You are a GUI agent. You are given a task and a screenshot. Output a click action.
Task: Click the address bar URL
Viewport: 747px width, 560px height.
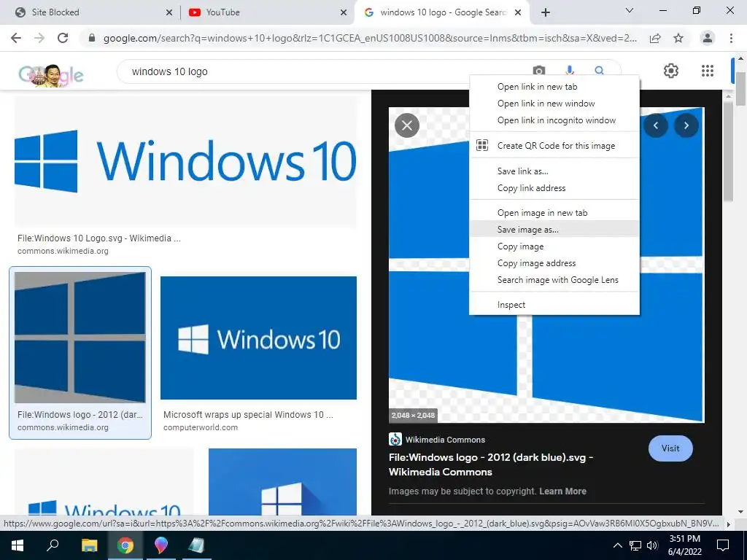(370, 38)
